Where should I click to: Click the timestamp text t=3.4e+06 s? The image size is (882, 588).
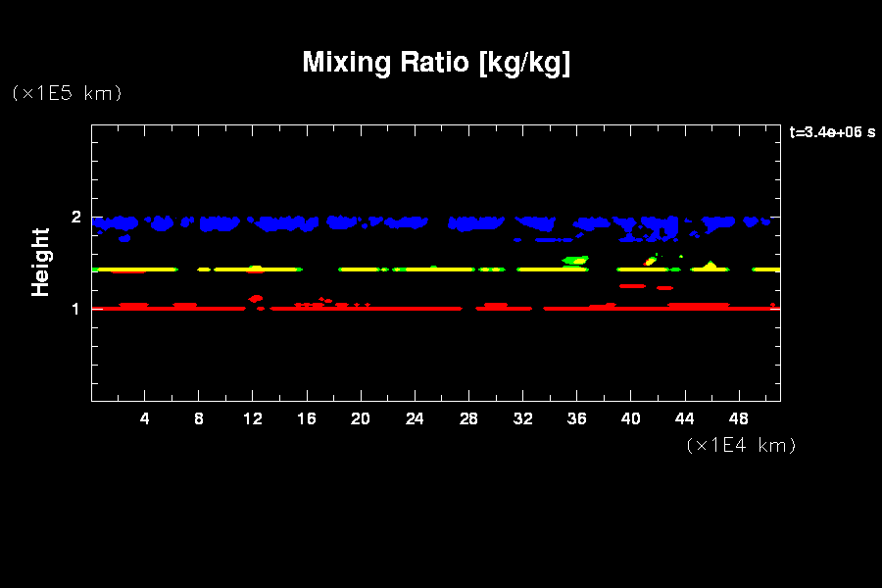[x=832, y=132]
